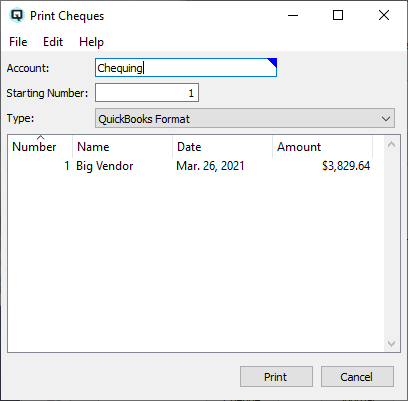The height and width of the screenshot is (401, 408).
Task: Expand the Type dropdown showing QuickBooks Format
Action: [x=245, y=118]
